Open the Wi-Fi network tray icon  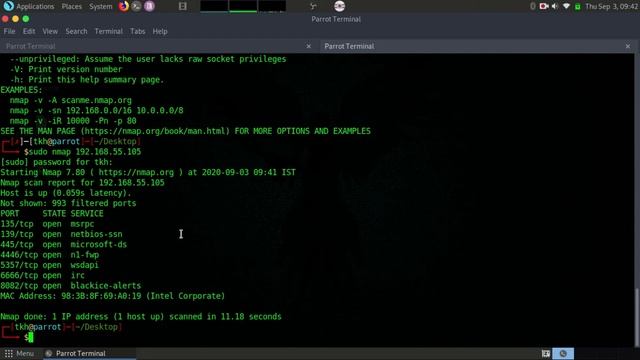click(x=566, y=6)
